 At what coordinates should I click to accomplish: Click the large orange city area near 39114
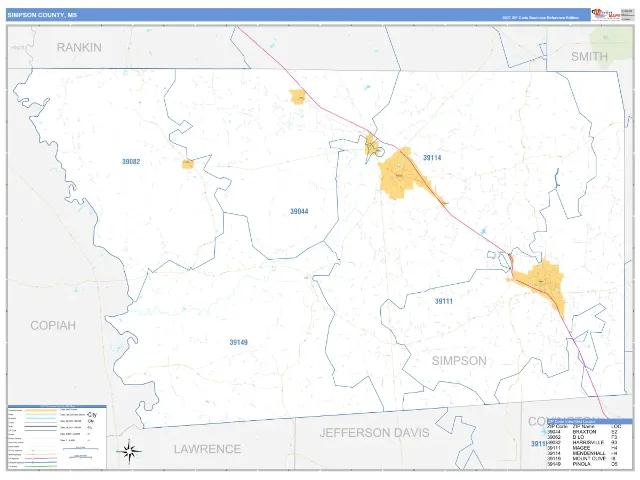point(398,175)
